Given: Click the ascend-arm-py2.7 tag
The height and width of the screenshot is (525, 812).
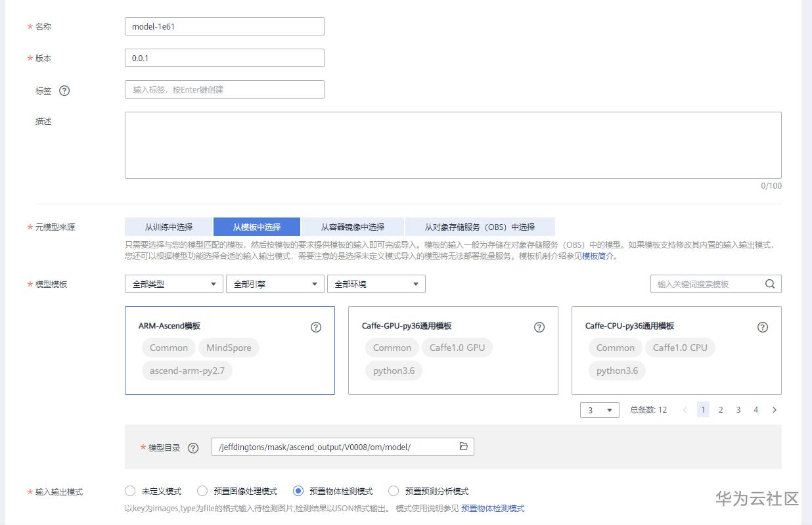Looking at the screenshot, I should (187, 371).
